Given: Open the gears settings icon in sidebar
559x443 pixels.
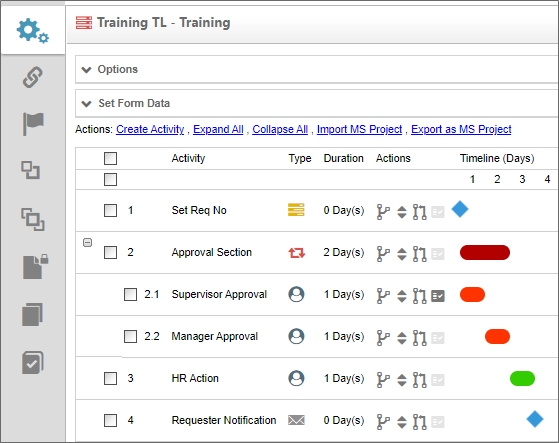Looking at the screenshot, I should 33,31.
